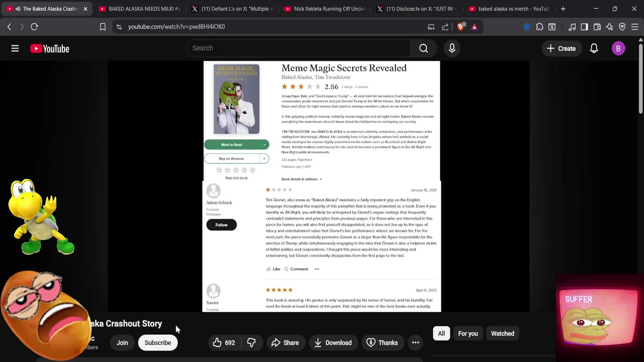This screenshot has width=644, height=362.
Task: Switch to Nick Rekieta Running Off tab
Action: [x=325, y=9]
